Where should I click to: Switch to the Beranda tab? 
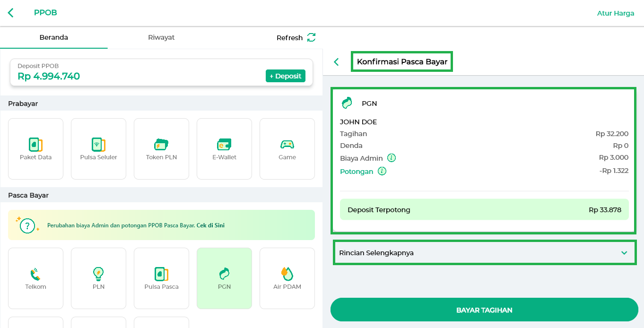[x=54, y=37]
